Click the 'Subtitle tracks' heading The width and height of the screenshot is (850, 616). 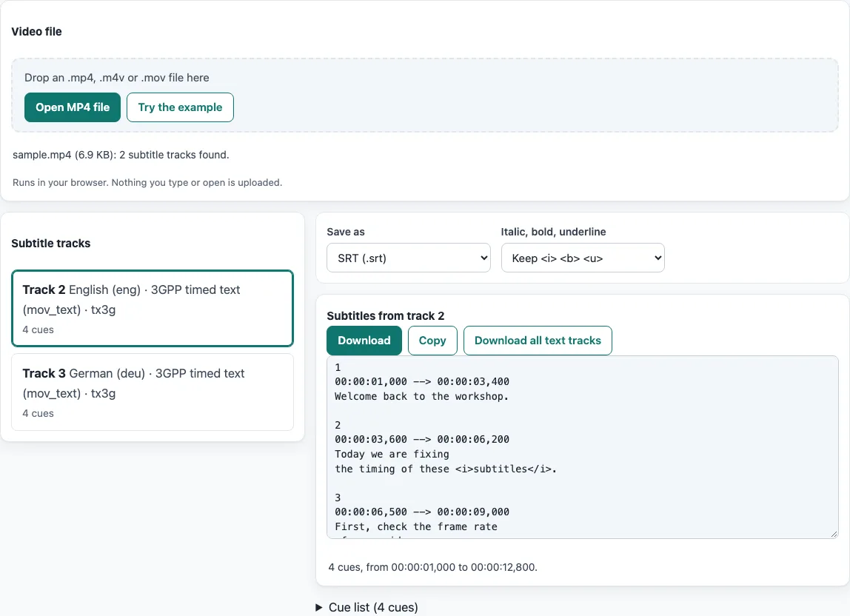point(51,244)
